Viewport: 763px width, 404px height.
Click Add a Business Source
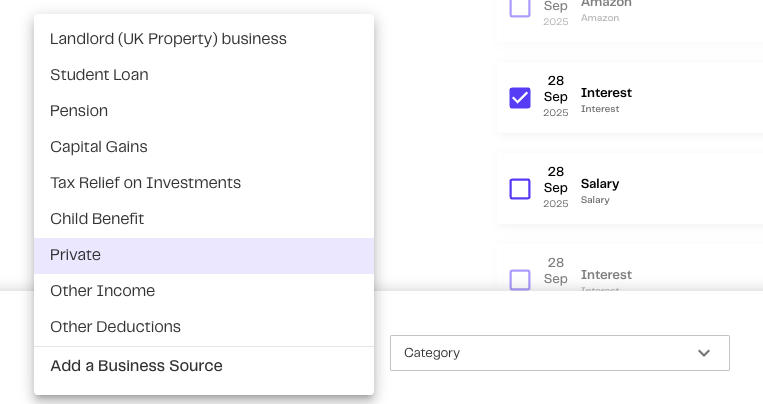pos(136,366)
